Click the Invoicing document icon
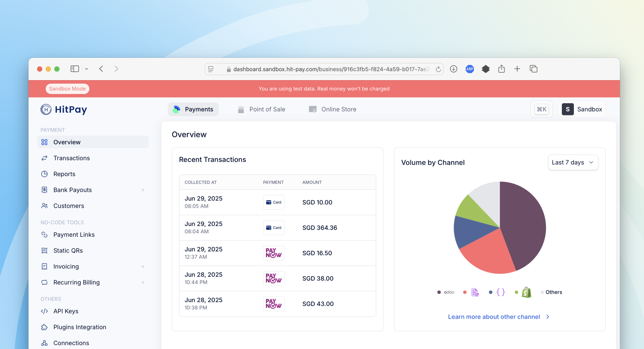 tap(44, 267)
